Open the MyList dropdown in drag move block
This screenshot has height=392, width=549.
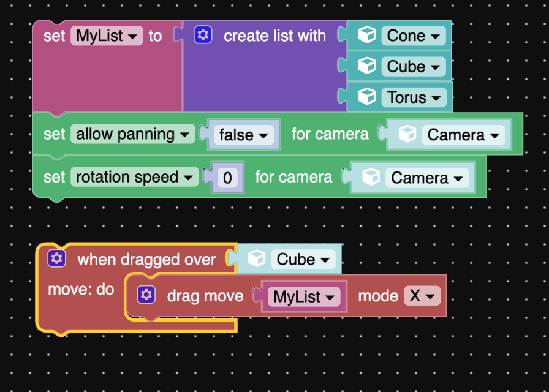click(x=304, y=297)
